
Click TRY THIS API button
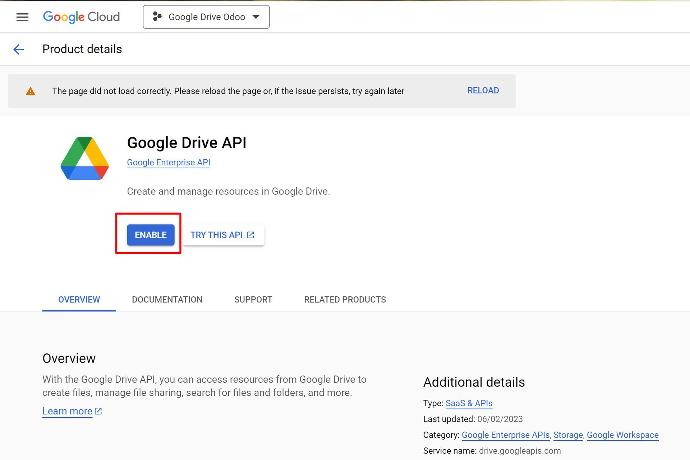[223, 235]
